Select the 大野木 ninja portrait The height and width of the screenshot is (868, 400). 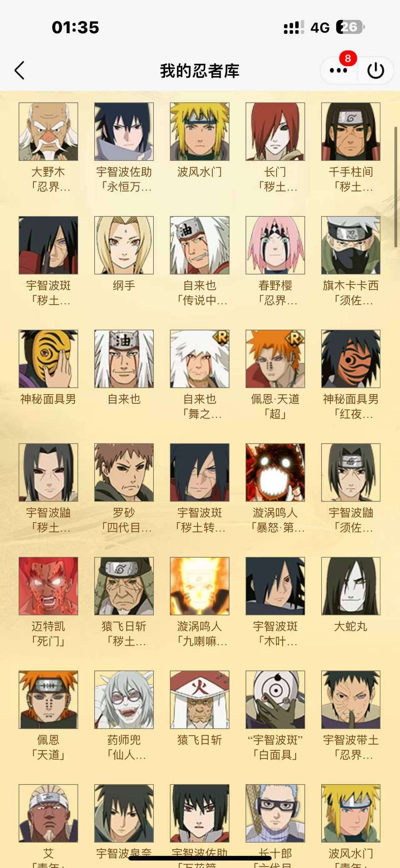click(x=49, y=132)
